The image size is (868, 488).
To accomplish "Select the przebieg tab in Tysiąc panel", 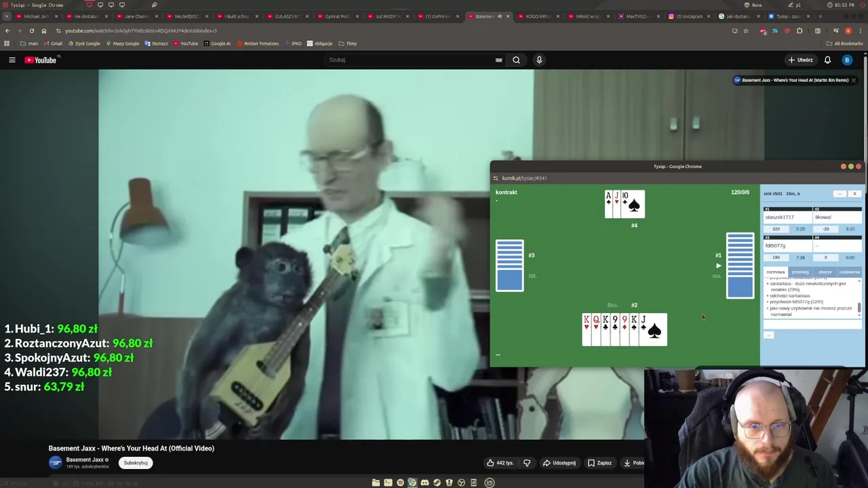I will [x=800, y=272].
